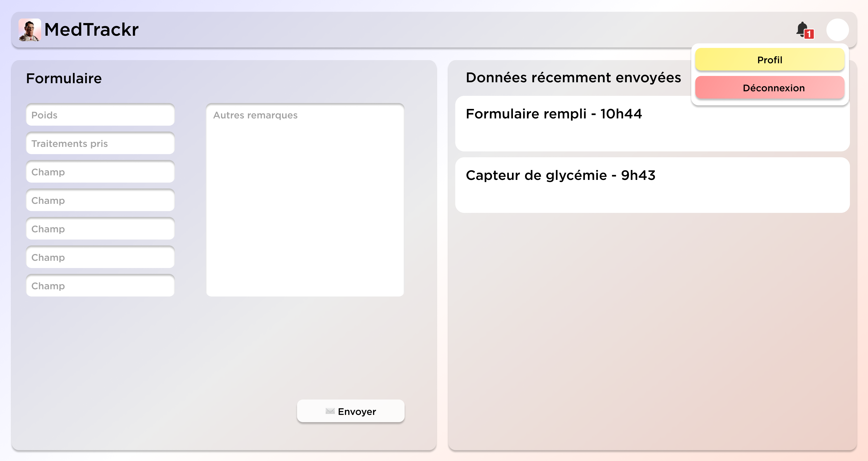Image resolution: width=868 pixels, height=461 pixels.
Task: Open the Formulaire rempli - 10h44 entry
Action: pos(652,124)
